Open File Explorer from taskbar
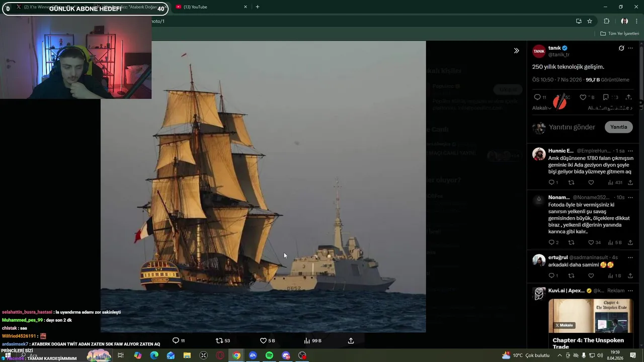The width and height of the screenshot is (644, 362). click(187, 355)
